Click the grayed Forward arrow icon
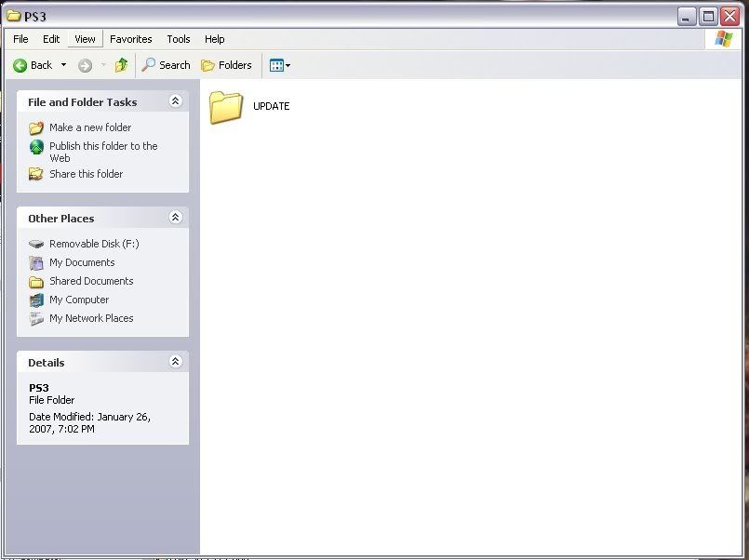 click(x=85, y=65)
